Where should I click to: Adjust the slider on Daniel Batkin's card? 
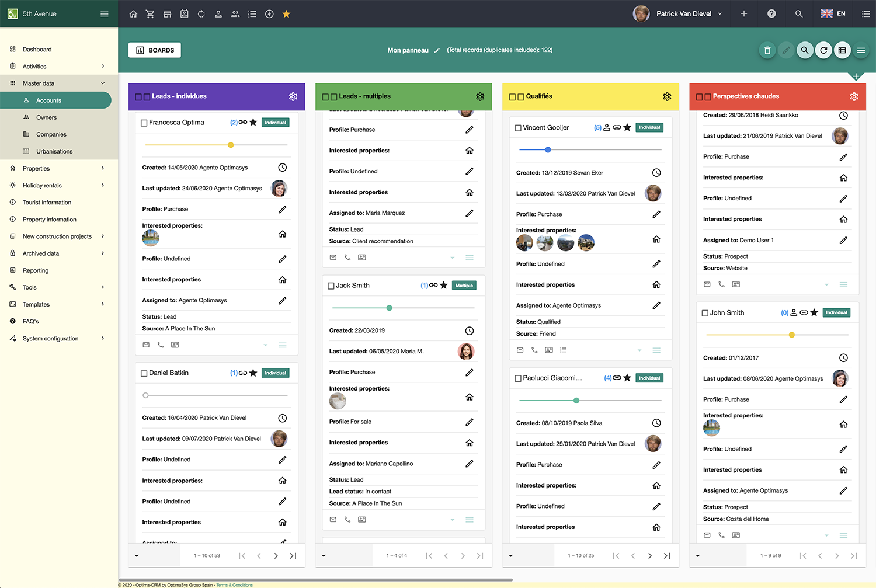tap(144, 395)
